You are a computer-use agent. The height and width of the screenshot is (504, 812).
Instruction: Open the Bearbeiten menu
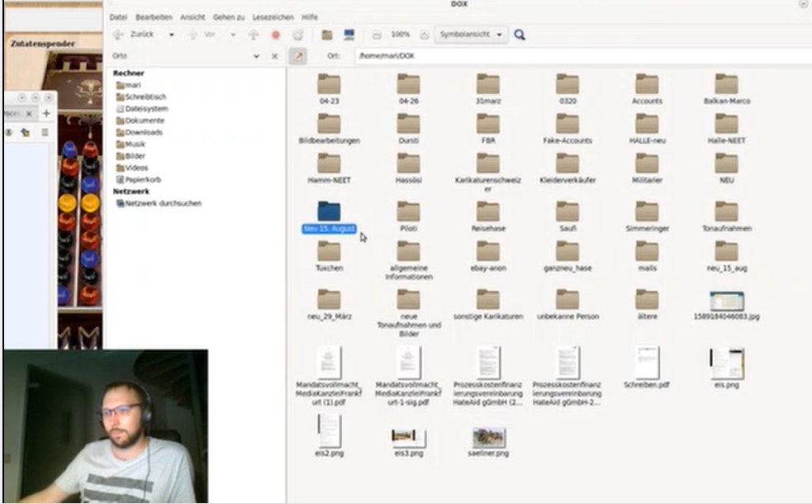pyautogui.click(x=154, y=17)
